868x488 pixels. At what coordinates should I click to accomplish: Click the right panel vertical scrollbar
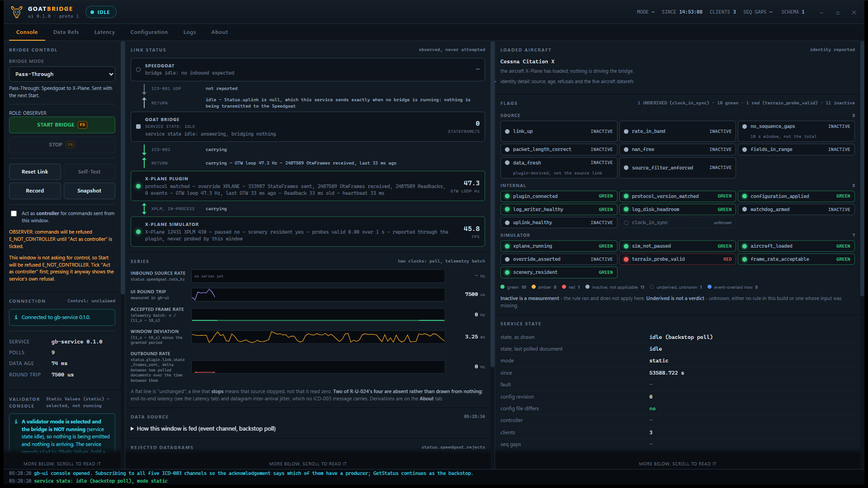862,168
